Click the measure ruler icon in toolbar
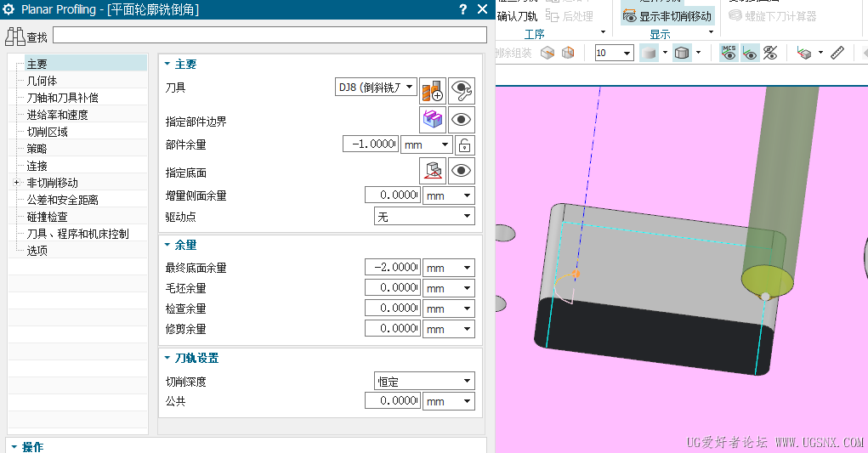The image size is (868, 453). (x=837, y=53)
